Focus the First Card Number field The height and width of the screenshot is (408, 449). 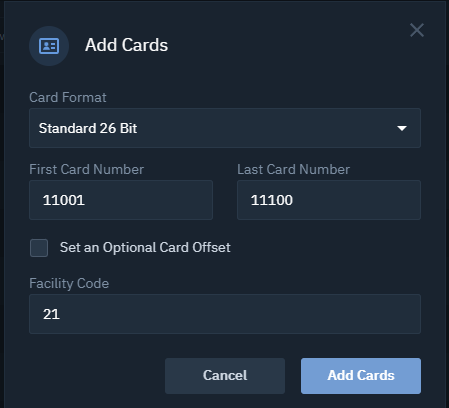[121, 200]
